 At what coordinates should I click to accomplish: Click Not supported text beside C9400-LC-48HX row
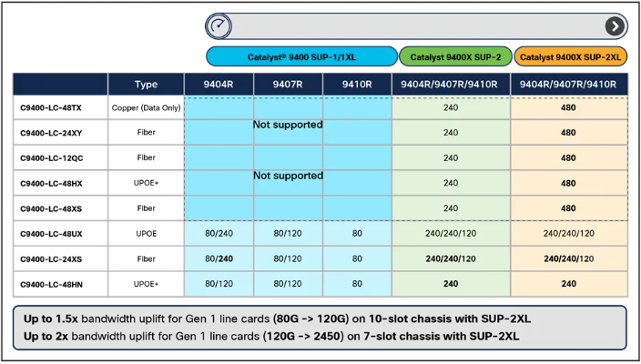click(288, 176)
